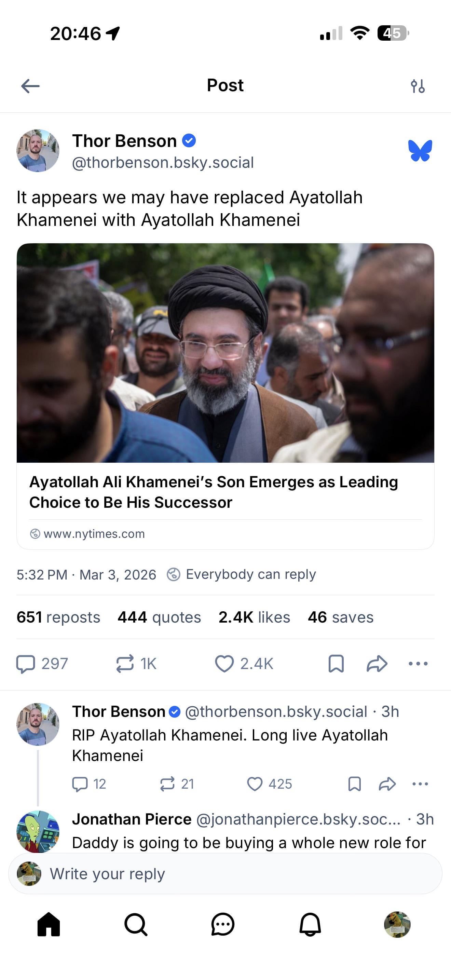Like the main post with 2.4K likes
451x980 pixels.
(x=244, y=664)
